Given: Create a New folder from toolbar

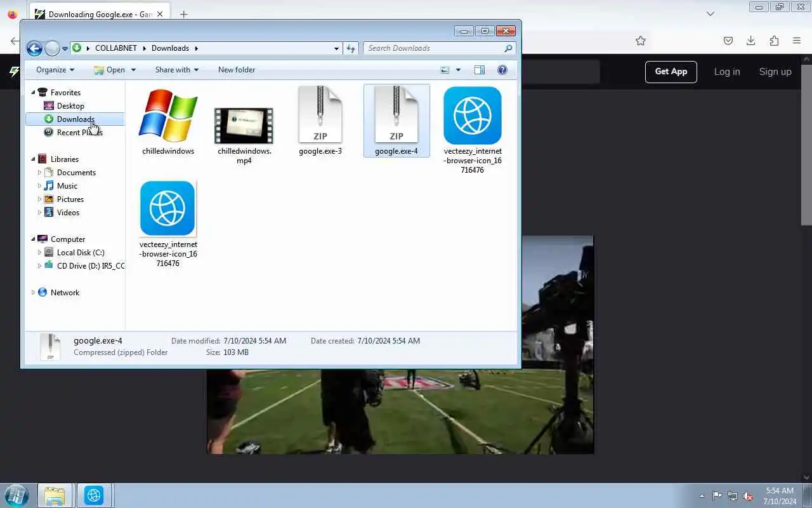Looking at the screenshot, I should tap(237, 70).
